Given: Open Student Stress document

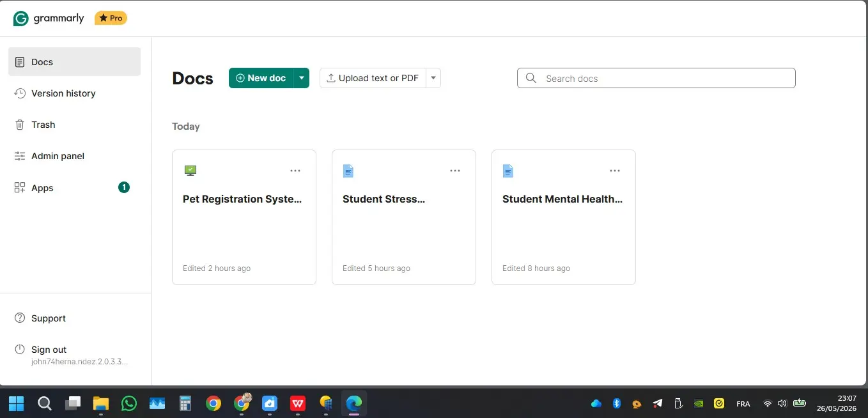Looking at the screenshot, I should (404, 217).
